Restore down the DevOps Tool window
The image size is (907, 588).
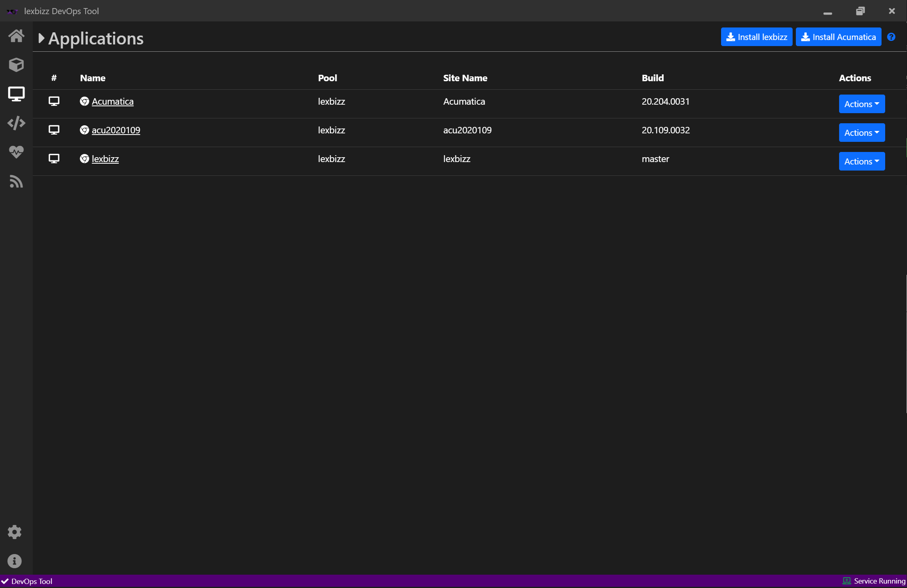pos(861,11)
